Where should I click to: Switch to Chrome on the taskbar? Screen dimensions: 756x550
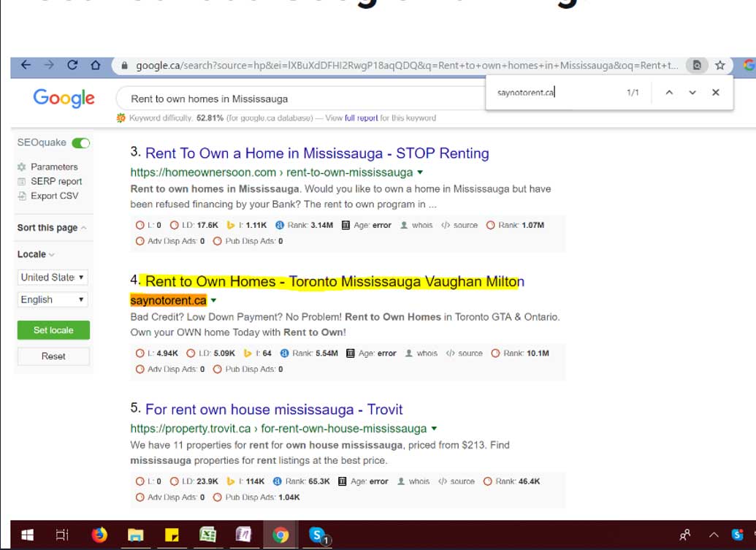coord(280,535)
